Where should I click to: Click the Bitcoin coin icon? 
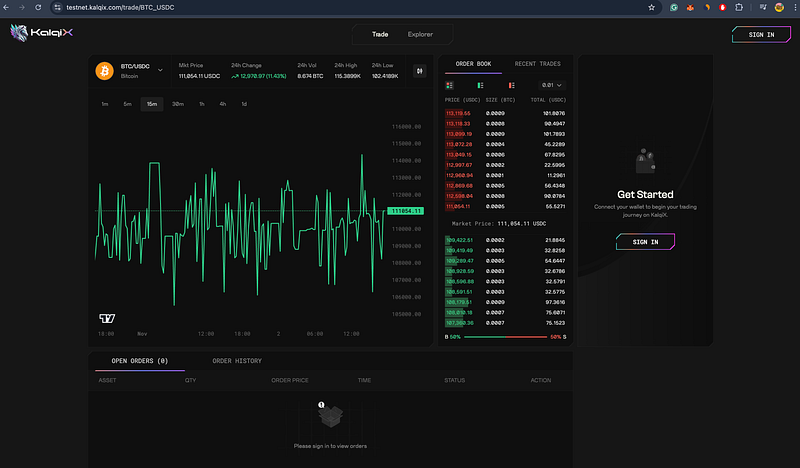103,71
